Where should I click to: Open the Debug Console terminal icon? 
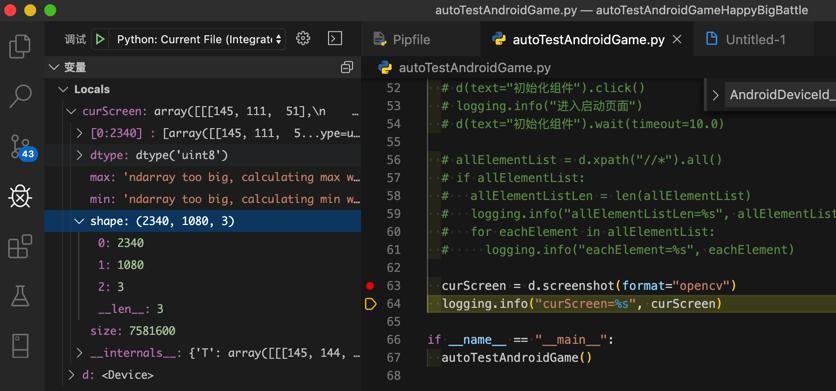pyautogui.click(x=335, y=38)
